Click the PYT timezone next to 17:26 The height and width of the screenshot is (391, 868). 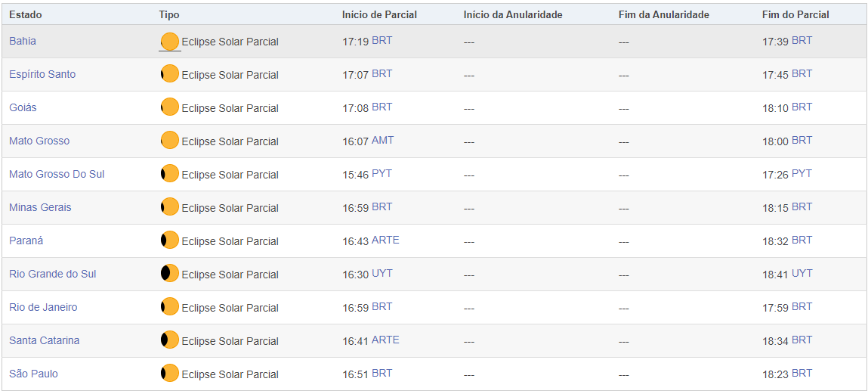(x=802, y=173)
